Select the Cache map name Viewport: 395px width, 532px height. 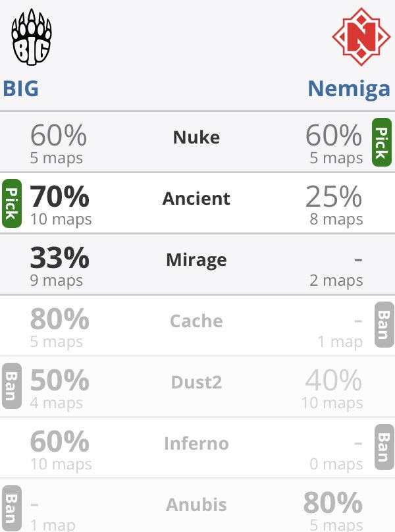click(x=196, y=321)
